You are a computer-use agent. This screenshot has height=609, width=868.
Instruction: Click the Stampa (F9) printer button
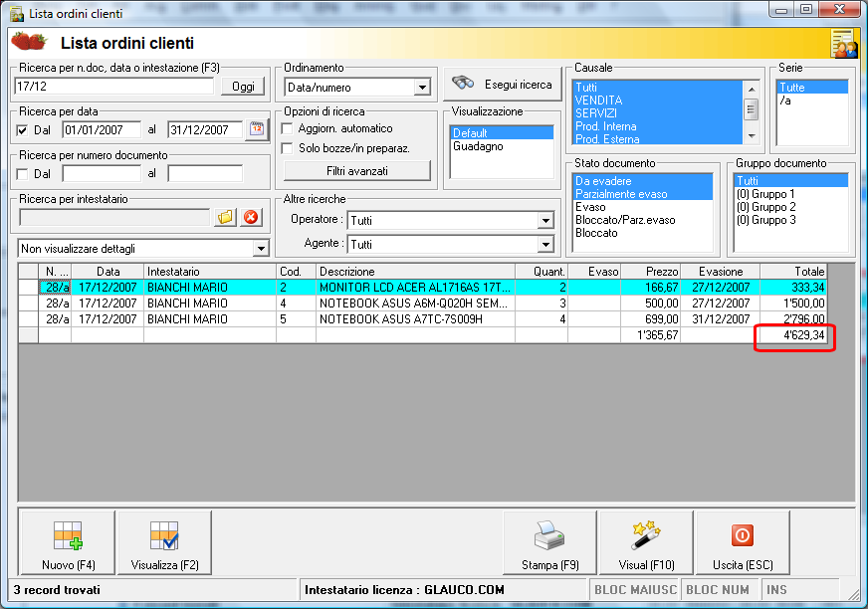(549, 543)
